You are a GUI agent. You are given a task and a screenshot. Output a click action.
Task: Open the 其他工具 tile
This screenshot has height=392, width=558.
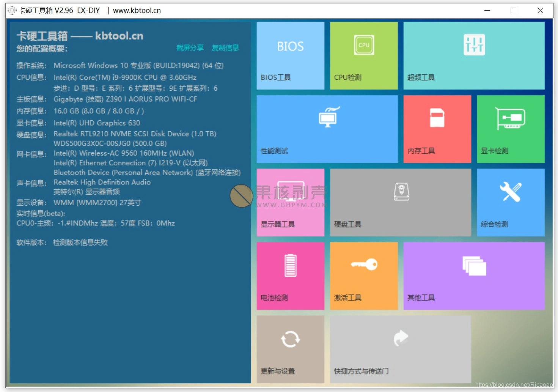tap(474, 276)
